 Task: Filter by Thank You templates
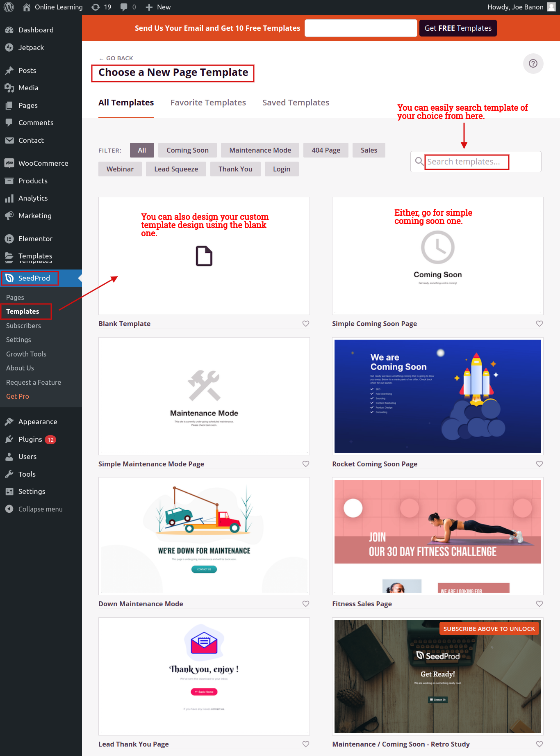point(235,169)
